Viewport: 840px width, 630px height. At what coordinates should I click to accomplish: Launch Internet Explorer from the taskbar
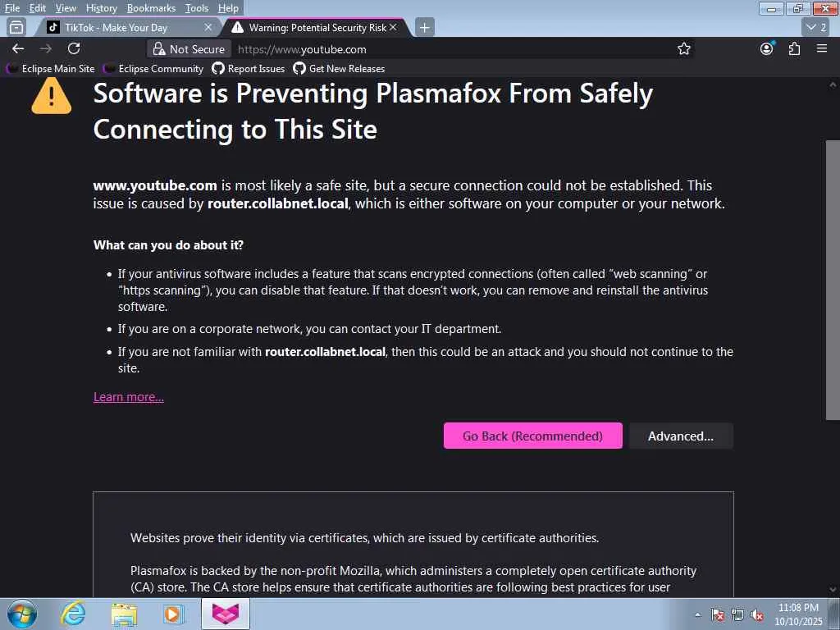pos(73,614)
